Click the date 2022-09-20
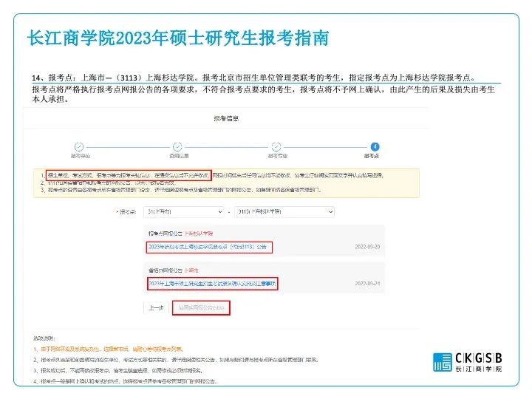The height and width of the screenshot is (399, 532). [367, 247]
